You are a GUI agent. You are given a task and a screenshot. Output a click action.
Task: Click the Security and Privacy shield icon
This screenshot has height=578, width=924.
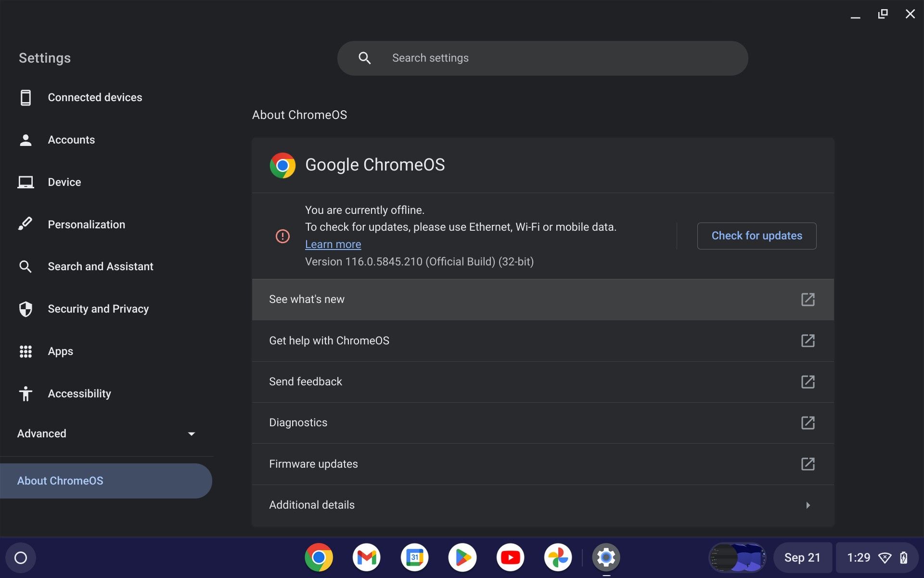(x=26, y=309)
